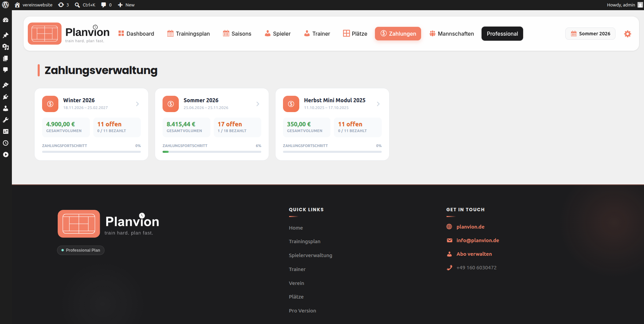Open the clock icon in the sidebar
This screenshot has width=644, height=324.
[5, 143]
